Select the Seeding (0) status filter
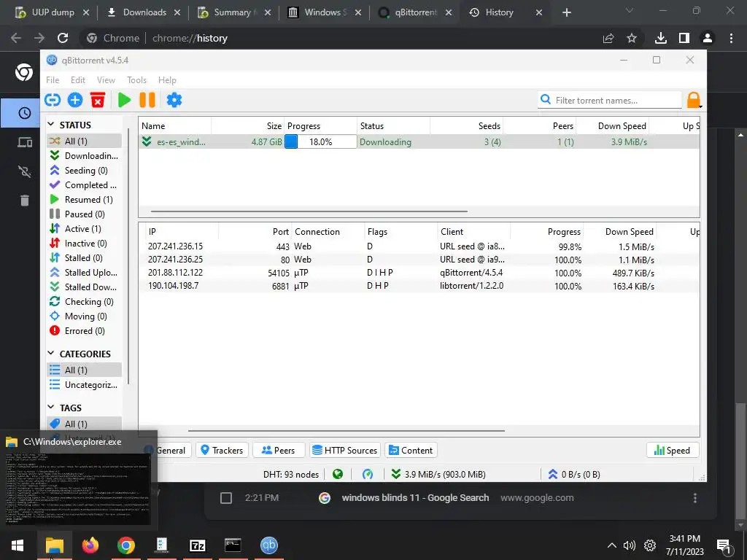 coord(85,171)
